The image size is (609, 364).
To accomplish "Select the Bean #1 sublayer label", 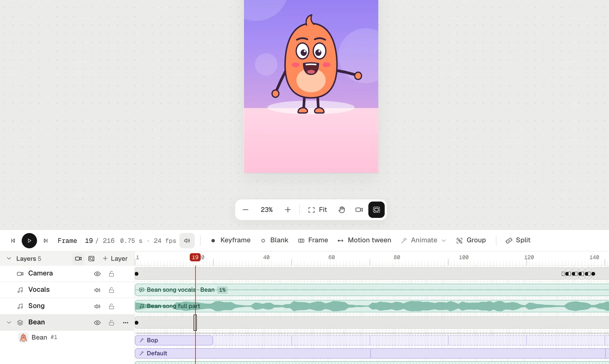I will 44,337.
